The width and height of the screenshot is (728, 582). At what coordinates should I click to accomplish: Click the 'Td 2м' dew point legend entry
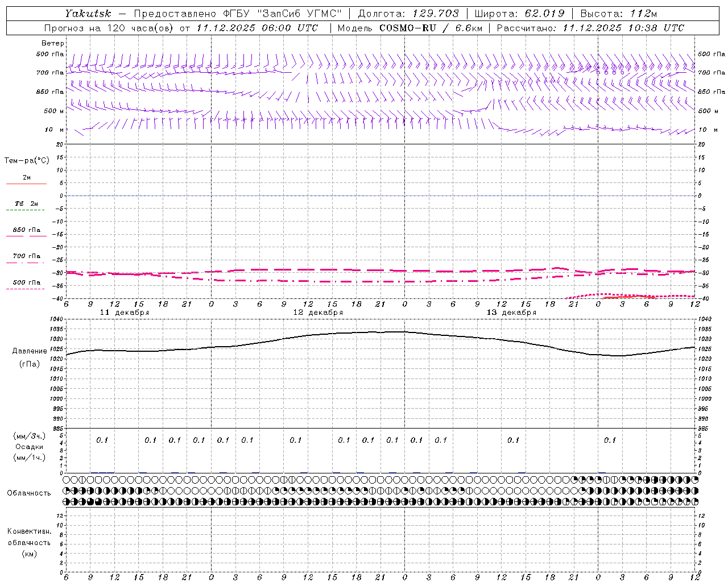27,203
